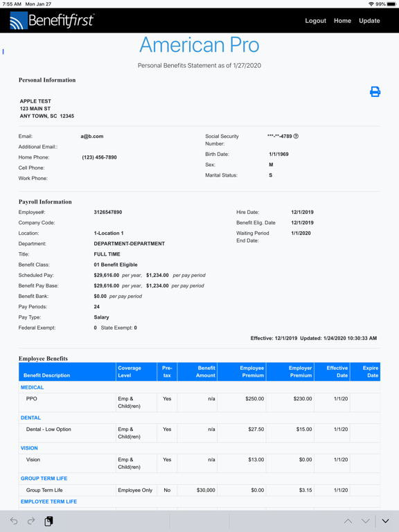399x532 pixels.
Task: Open the MEDICAL benefit category link
Action: [33, 387]
